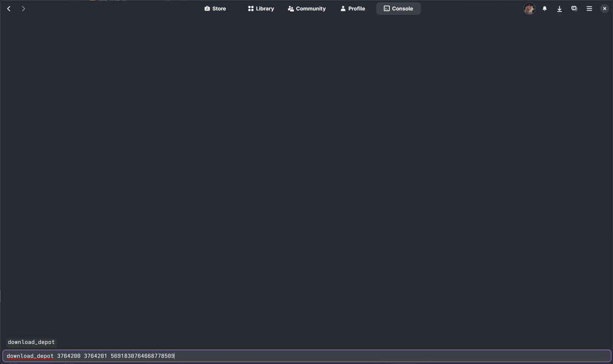Open the Store tab
The image size is (613, 364).
[215, 9]
